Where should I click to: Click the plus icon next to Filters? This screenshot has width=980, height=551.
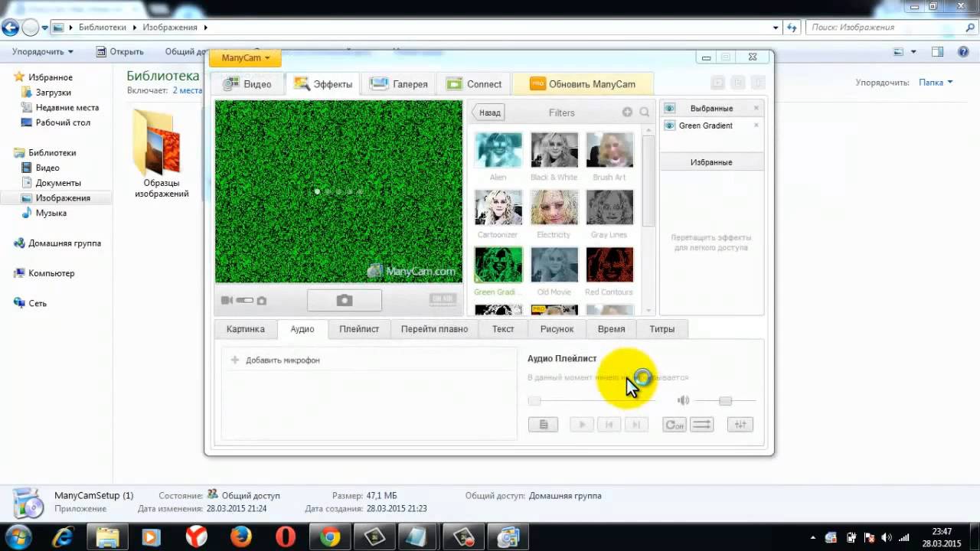[x=627, y=112]
